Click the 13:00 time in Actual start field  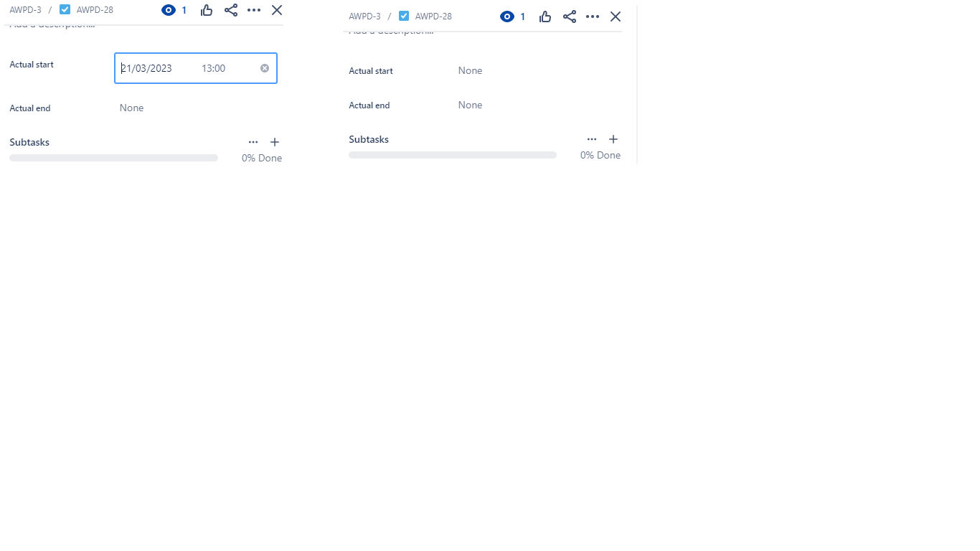point(214,68)
